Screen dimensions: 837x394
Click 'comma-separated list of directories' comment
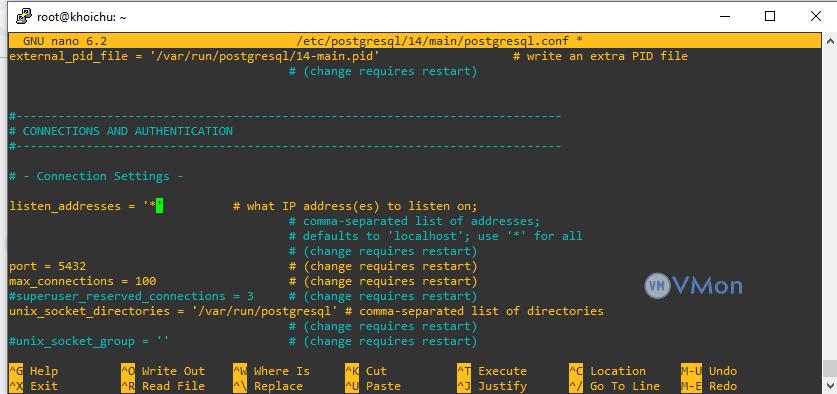(x=475, y=311)
